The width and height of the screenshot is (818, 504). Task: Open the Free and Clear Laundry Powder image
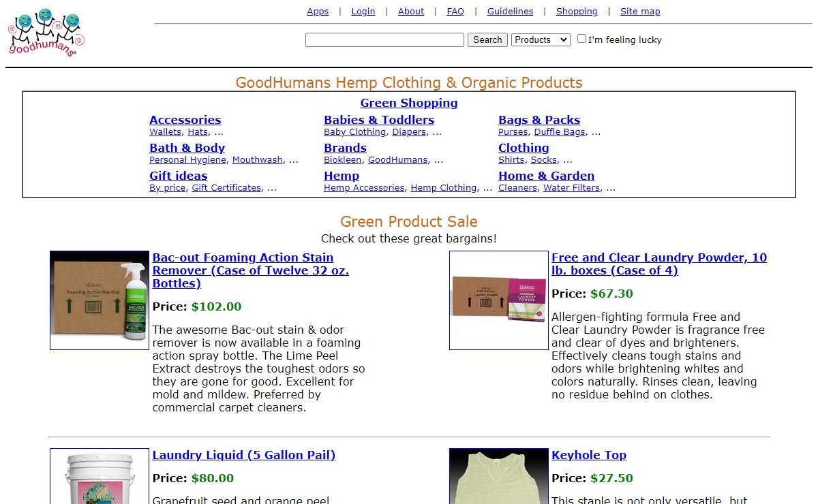[x=499, y=300]
